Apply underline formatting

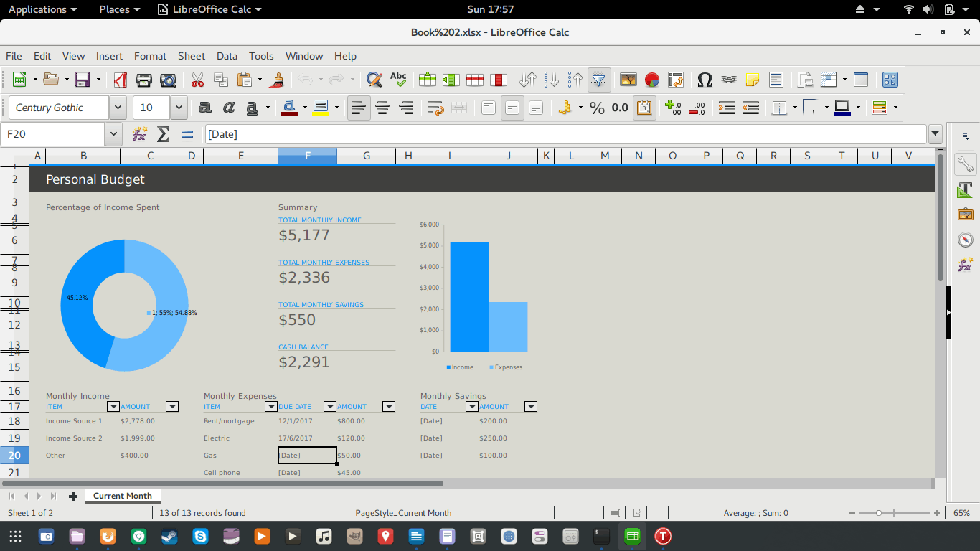point(252,108)
